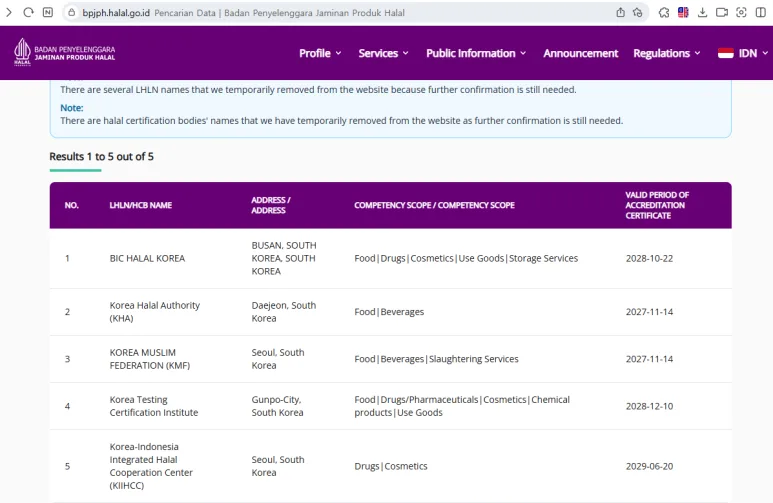The height and width of the screenshot is (503, 773).
Task: Expand the Services dropdown menu
Action: click(384, 53)
